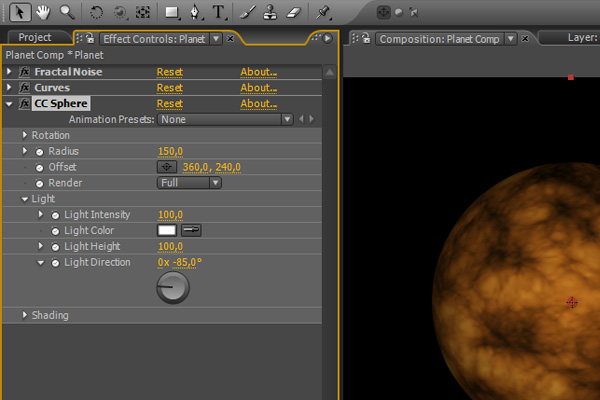This screenshot has width=600, height=400.
Task: Open the Effect Controls layer dropdown arrow
Action: pyautogui.click(x=216, y=39)
